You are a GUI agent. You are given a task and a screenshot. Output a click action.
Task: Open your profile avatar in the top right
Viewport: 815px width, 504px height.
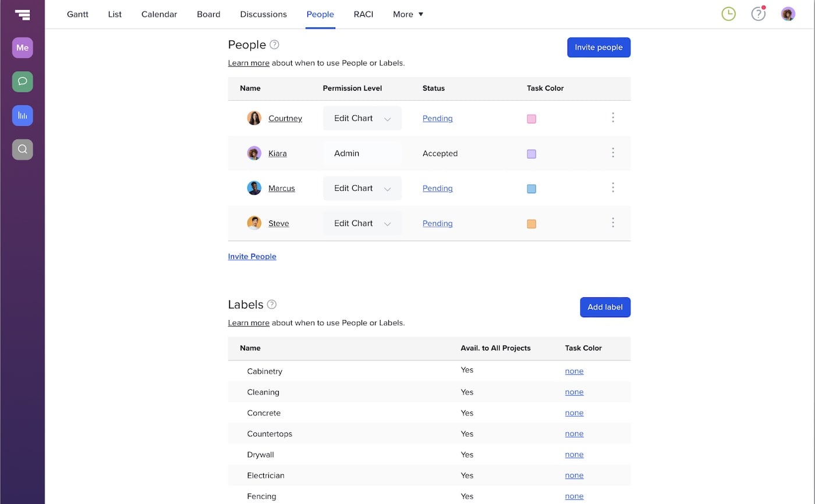788,13
